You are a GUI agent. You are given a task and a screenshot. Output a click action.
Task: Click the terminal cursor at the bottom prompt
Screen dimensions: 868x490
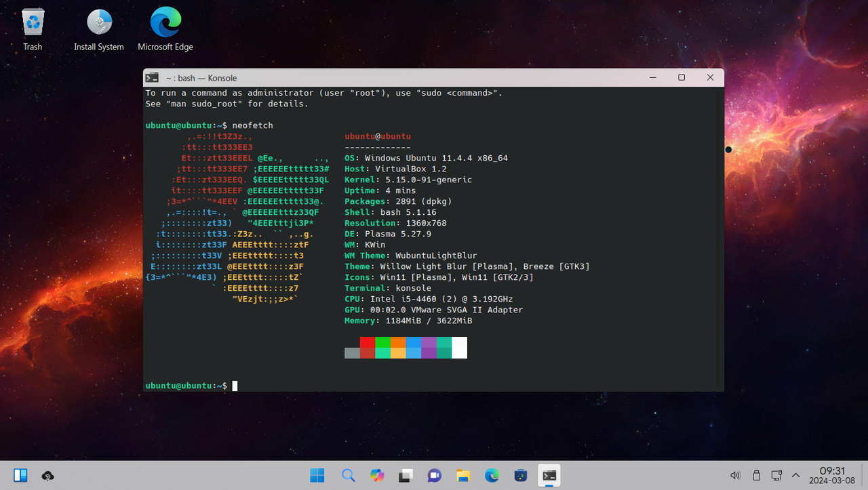[235, 386]
